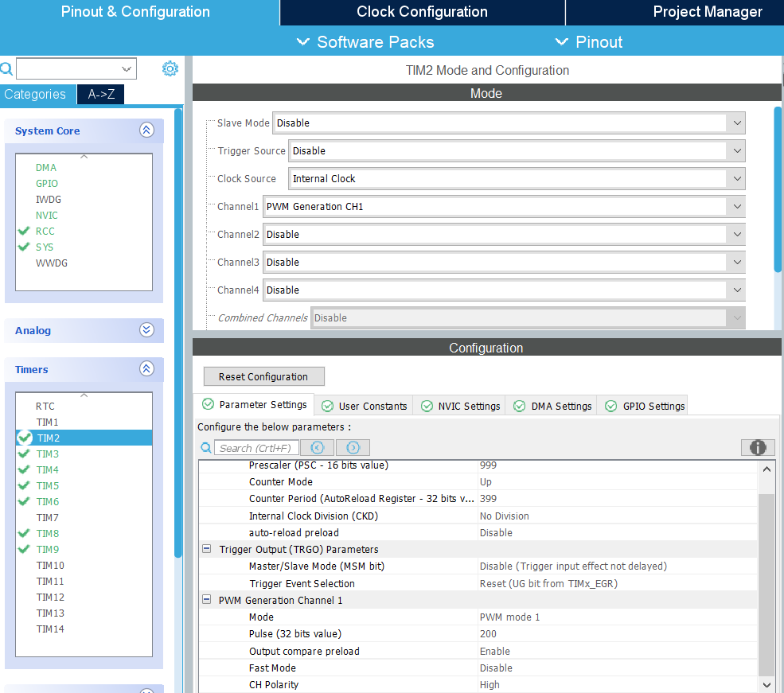Image resolution: width=784 pixels, height=693 pixels.
Task: Collapse the PWM Generation Channel 1 group
Action: (206, 599)
